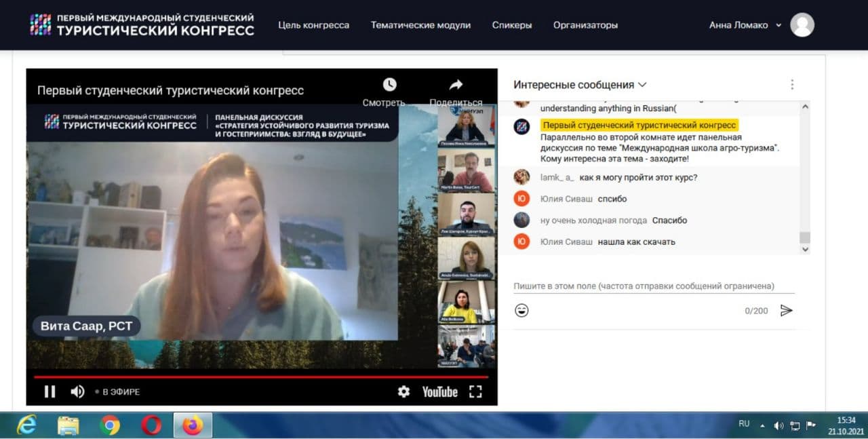Open YouTube player settings gear
868x439 pixels.
click(x=403, y=392)
